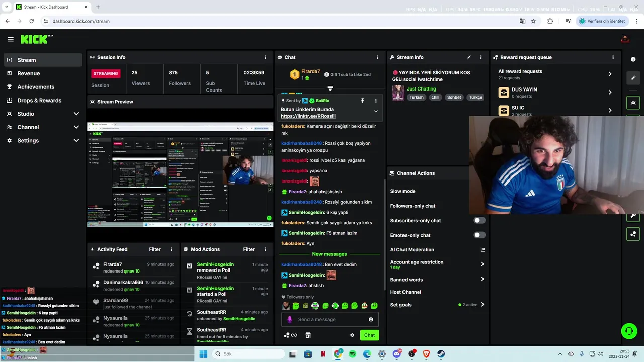Open Netflix from the taskbar
644x362 pixels.
323,354
